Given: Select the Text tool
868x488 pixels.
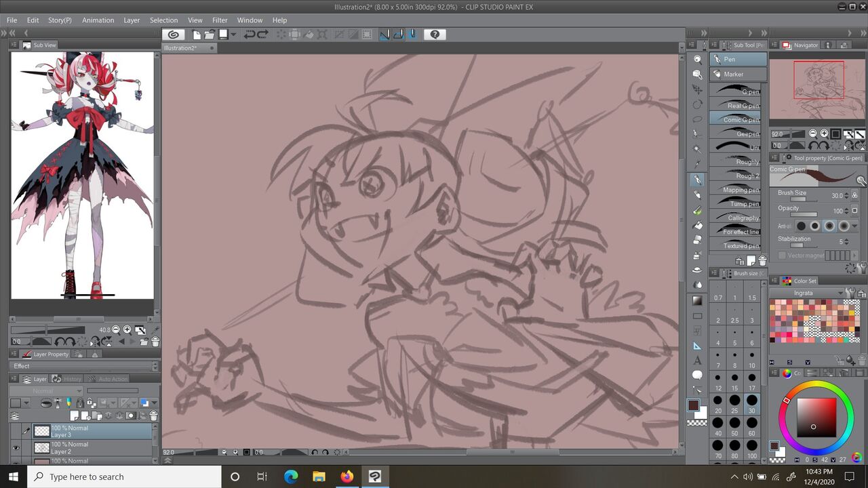Looking at the screenshot, I should pos(697,360).
